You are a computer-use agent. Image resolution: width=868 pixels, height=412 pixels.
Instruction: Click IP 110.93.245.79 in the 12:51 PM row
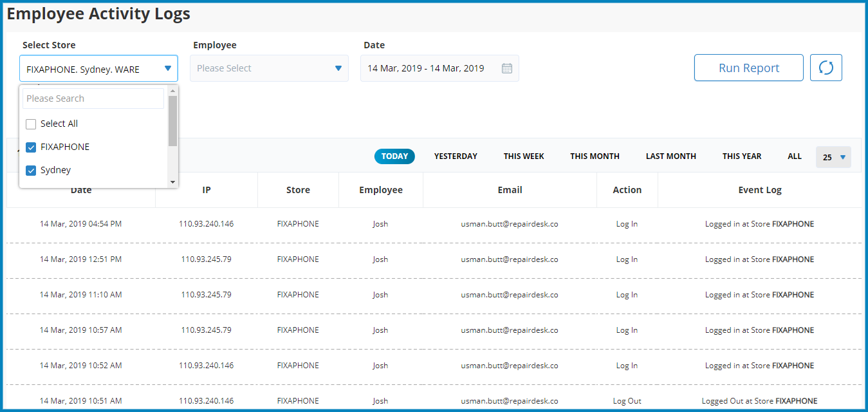click(x=207, y=259)
